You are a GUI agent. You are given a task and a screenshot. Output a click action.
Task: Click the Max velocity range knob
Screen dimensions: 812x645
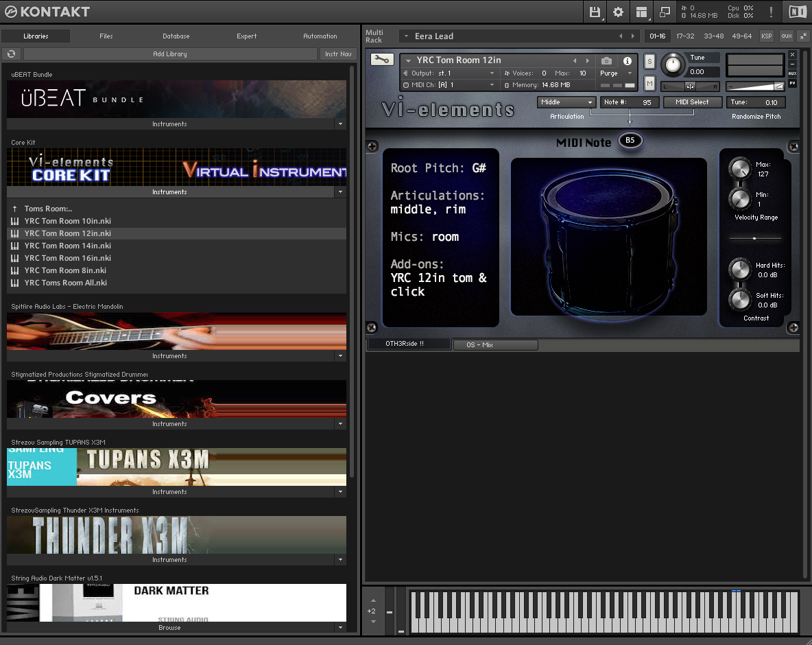(740, 168)
